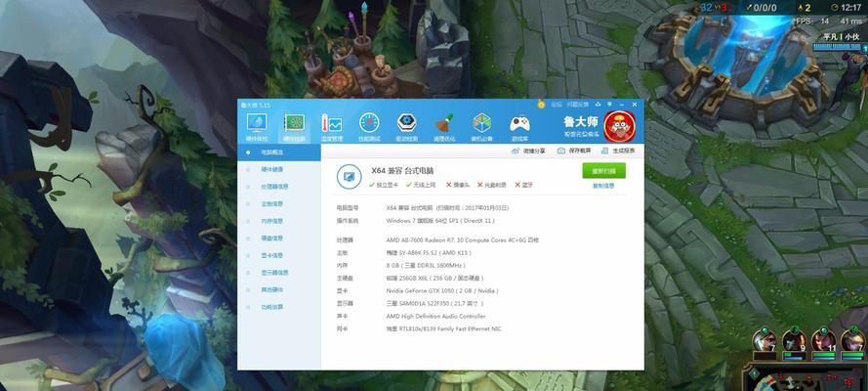The image size is (868, 391).
Task: Click the 独立显卡 checkmark status
Action: (384, 185)
